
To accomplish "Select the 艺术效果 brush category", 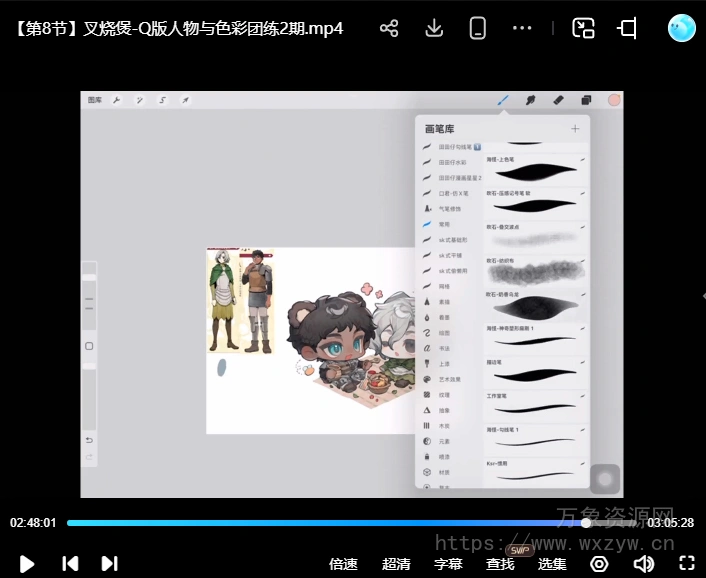I will click(448, 379).
